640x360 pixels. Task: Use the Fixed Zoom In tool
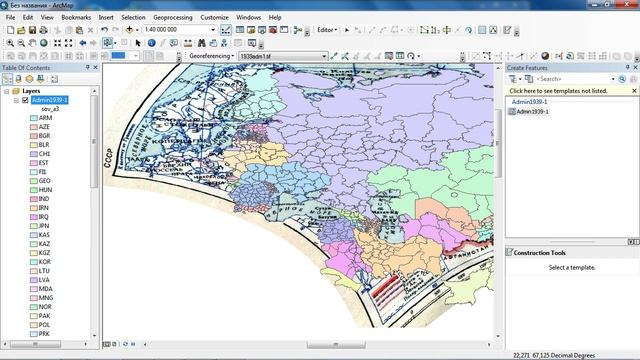58,43
